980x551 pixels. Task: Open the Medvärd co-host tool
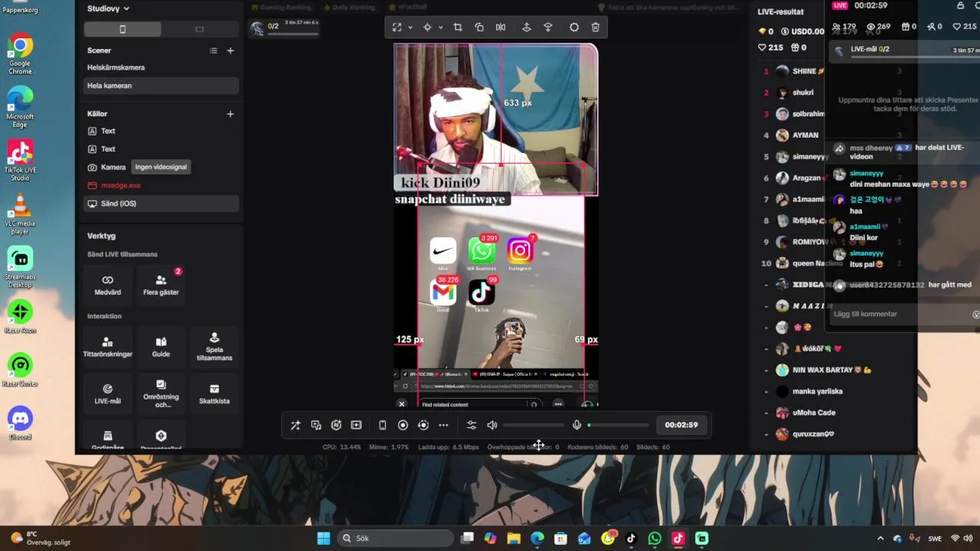(x=108, y=285)
